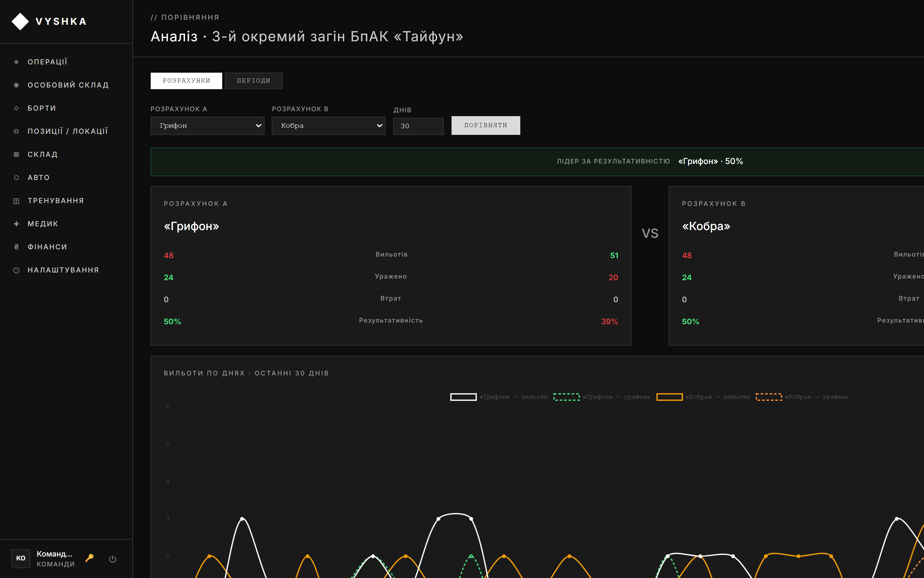Click the «Кобра» heading in the Розрахунок B card
This screenshot has height=578, width=924.
pos(706,226)
